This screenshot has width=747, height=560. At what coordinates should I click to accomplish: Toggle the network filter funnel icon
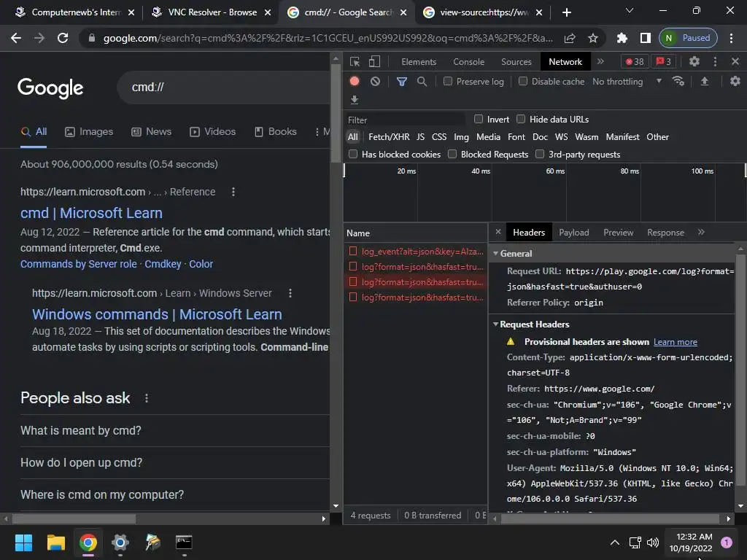pyautogui.click(x=402, y=82)
